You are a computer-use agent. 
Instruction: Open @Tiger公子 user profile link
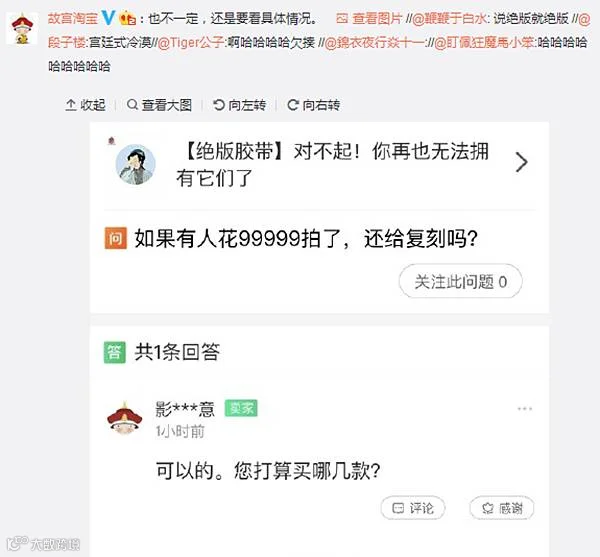pyautogui.click(x=190, y=42)
